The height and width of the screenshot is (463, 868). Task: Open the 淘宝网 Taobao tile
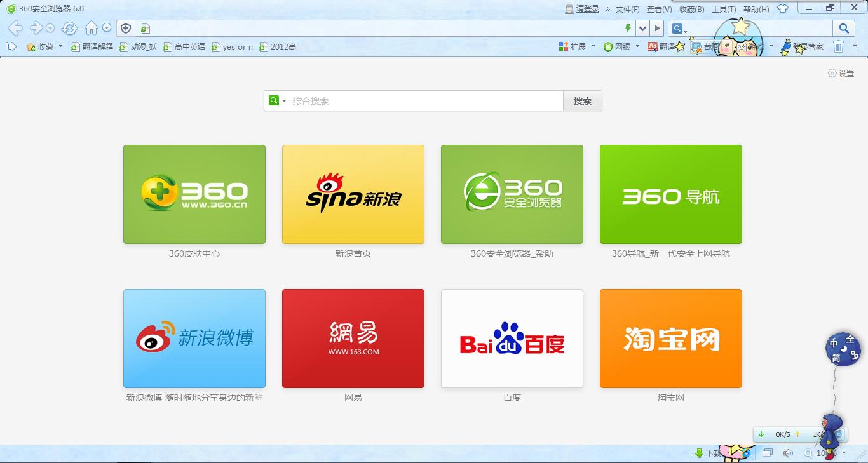pos(671,339)
